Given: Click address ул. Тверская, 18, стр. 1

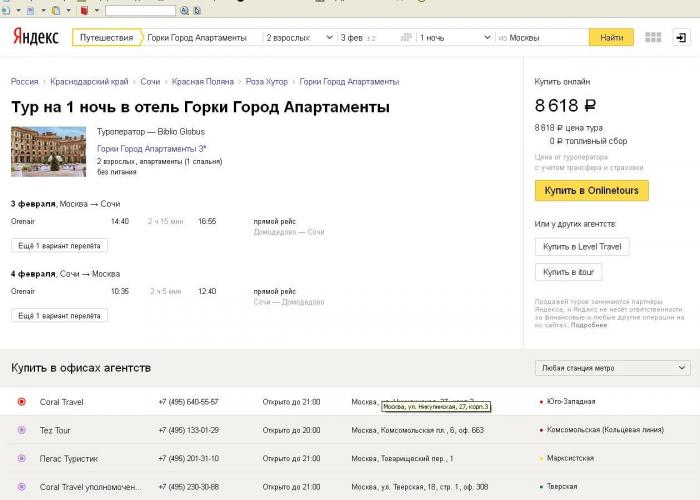Looking at the screenshot, I should pos(421,487).
